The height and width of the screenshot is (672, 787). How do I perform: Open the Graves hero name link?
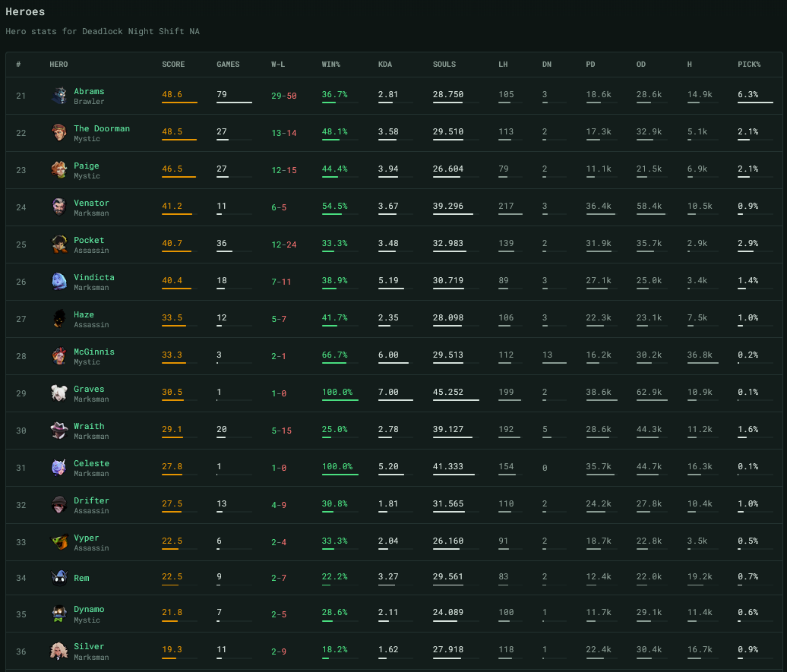[x=89, y=389]
